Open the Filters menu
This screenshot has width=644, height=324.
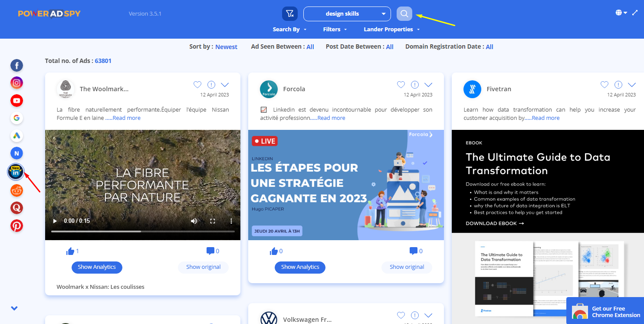pyautogui.click(x=335, y=30)
